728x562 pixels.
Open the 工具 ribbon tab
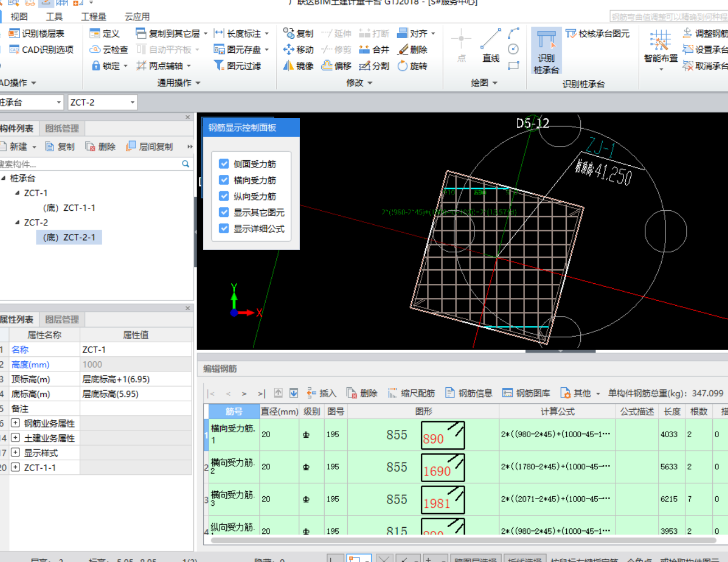tap(54, 16)
